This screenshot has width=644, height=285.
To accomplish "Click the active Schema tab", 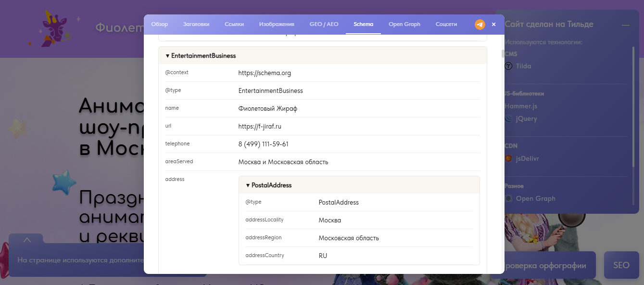I will click(x=363, y=24).
